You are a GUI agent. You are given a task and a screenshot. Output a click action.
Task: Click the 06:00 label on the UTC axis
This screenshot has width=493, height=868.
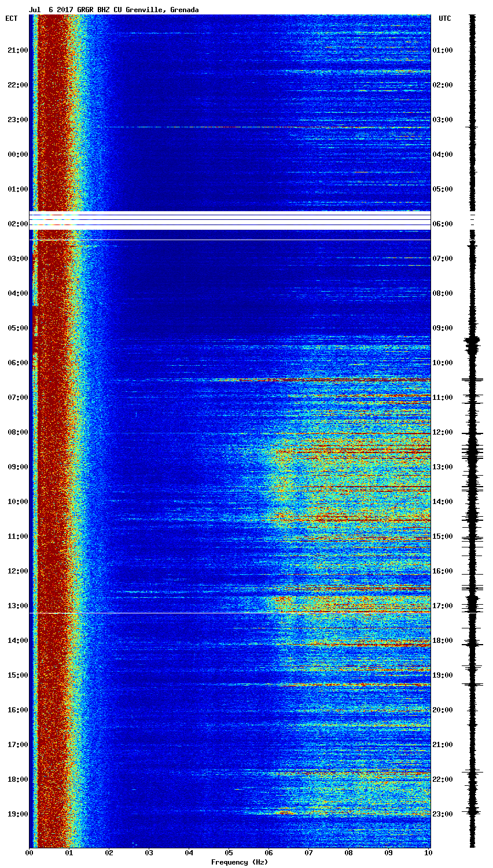click(443, 224)
